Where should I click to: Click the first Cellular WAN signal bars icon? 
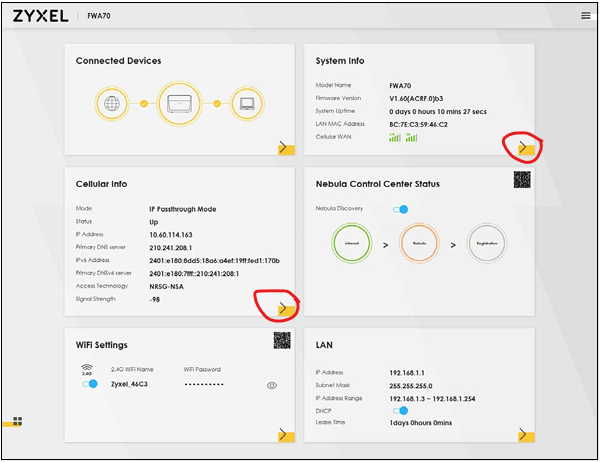(x=395, y=137)
